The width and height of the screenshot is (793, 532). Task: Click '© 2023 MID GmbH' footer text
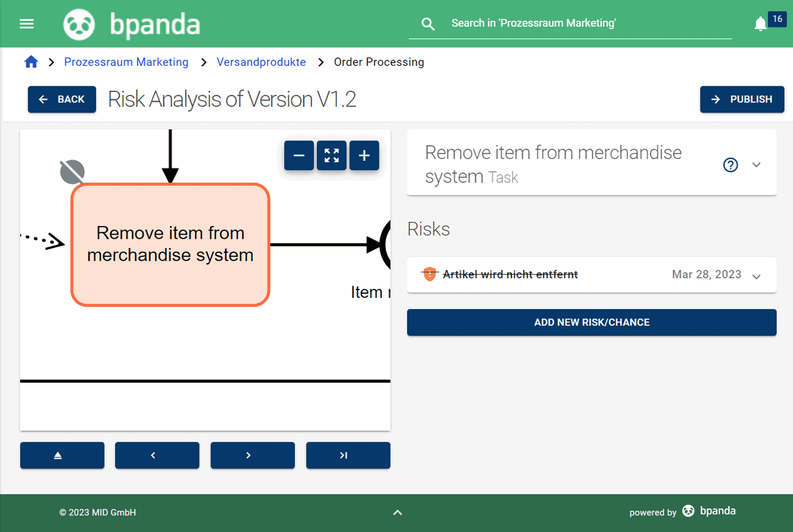[98, 512]
